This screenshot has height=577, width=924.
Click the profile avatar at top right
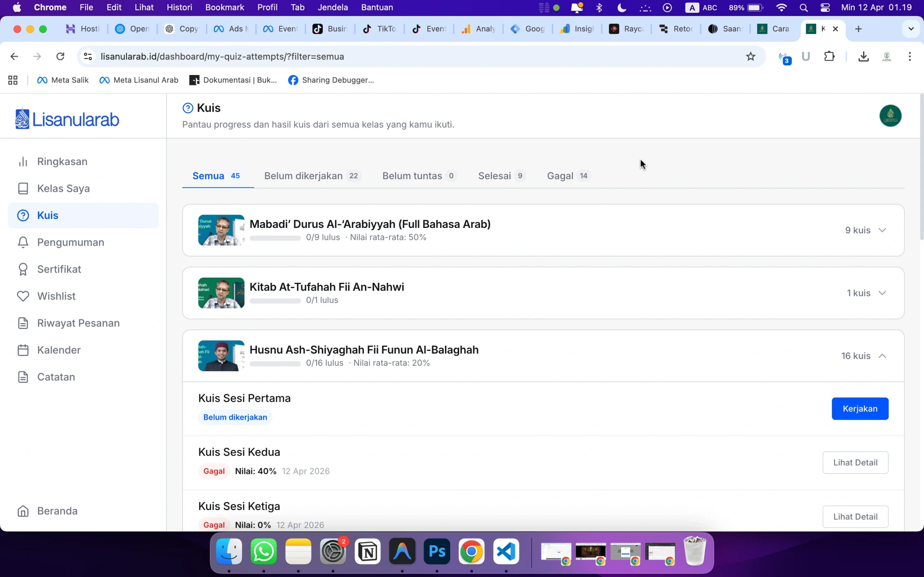(890, 116)
